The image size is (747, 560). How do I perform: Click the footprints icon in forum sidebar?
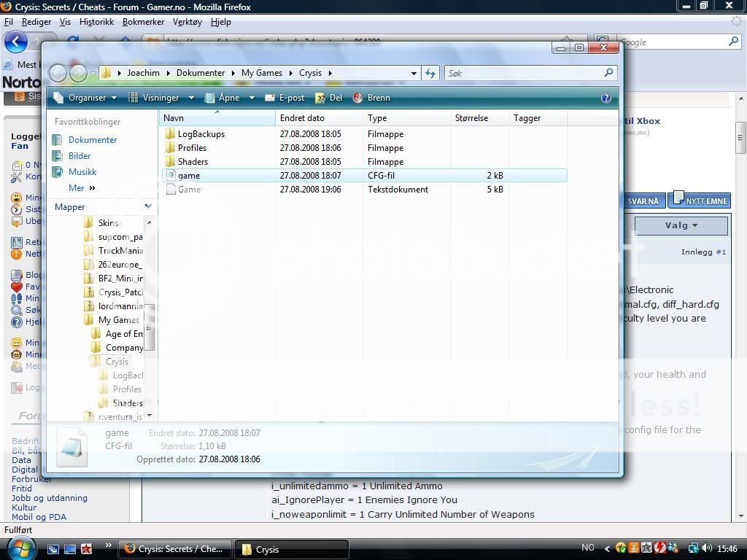point(17,298)
